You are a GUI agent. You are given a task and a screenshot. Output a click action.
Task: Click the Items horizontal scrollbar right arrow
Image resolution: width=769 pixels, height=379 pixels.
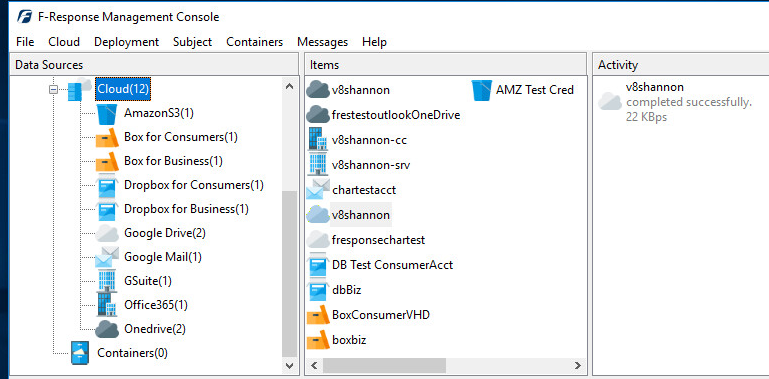578,365
